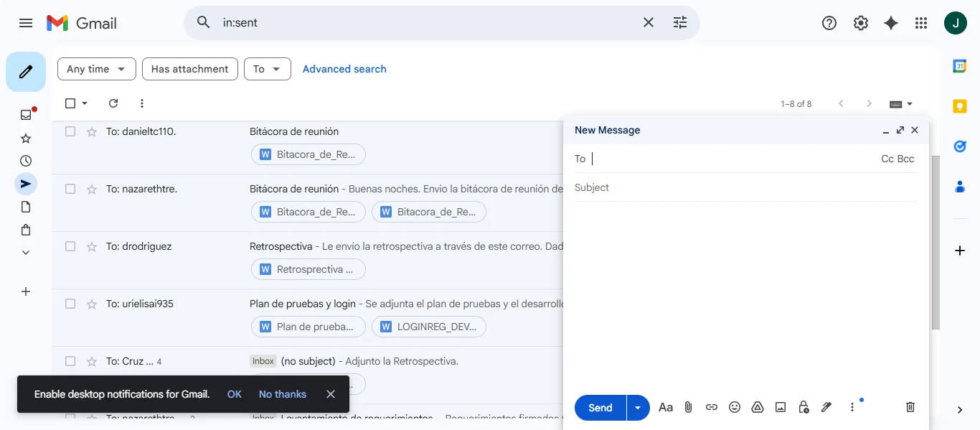Open the 'Any time' filter dropdown
Image resolution: width=980 pixels, height=430 pixels.
pyautogui.click(x=96, y=69)
